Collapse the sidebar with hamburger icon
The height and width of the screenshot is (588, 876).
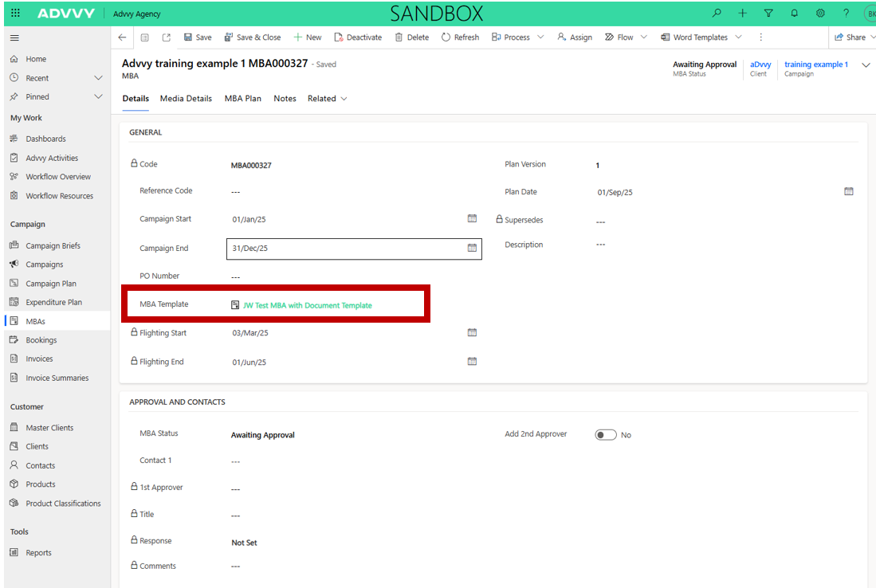point(14,38)
